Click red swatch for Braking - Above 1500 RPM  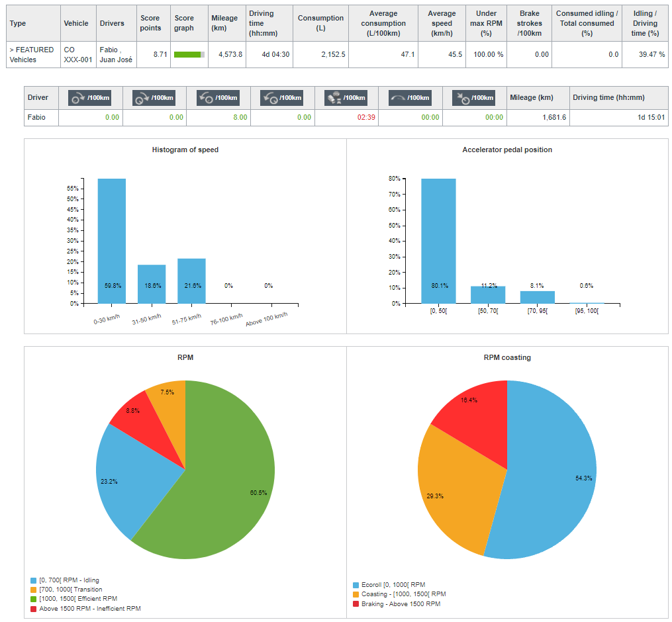(x=356, y=604)
